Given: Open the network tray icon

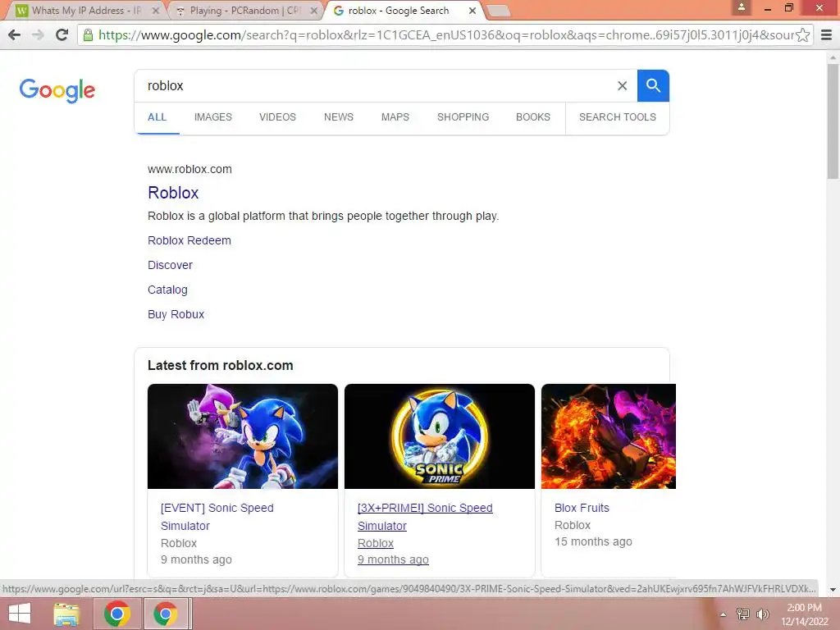Looking at the screenshot, I should [x=742, y=614].
